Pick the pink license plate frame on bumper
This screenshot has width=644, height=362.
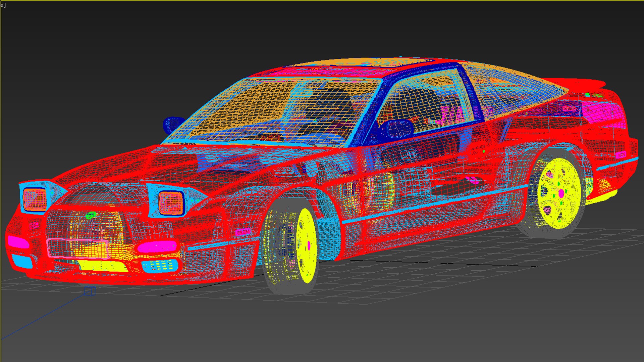78,248
